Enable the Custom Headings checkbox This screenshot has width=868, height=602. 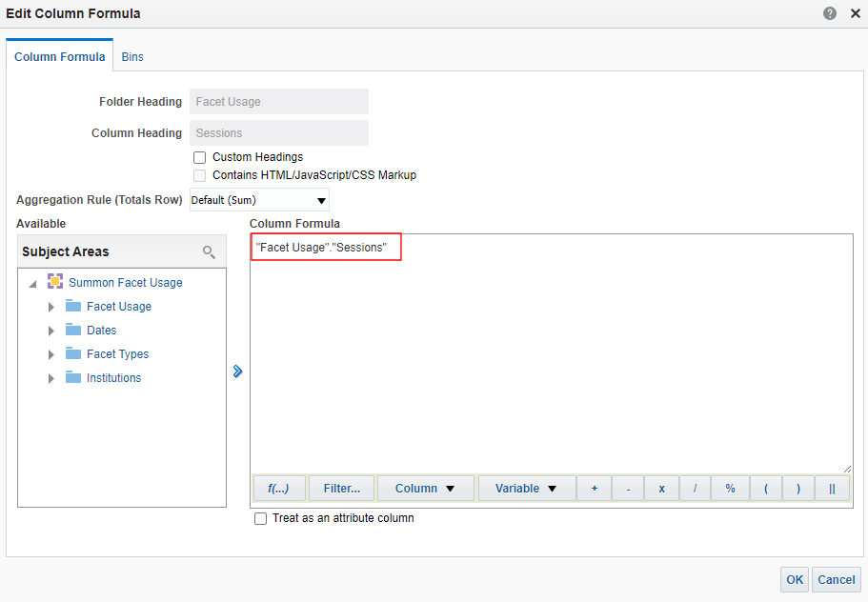point(200,157)
